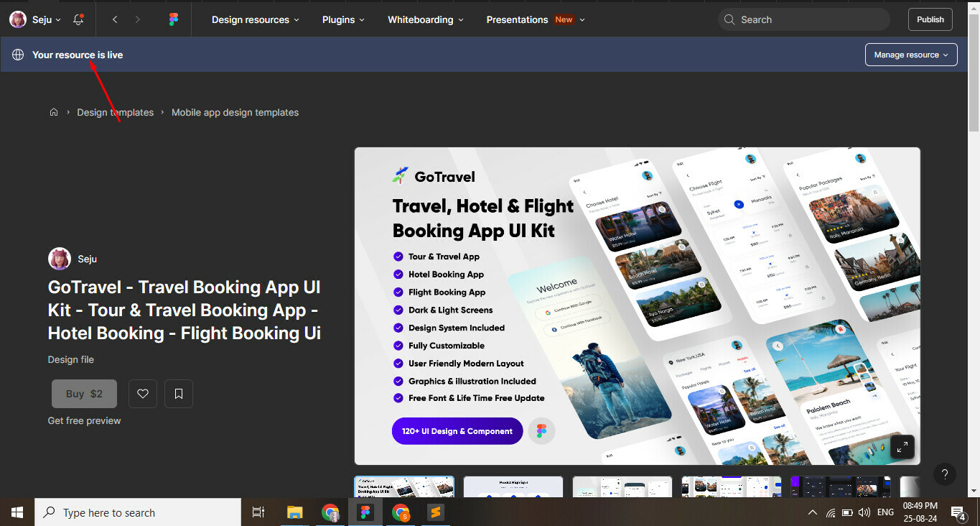Open the Get free preview link
The width and height of the screenshot is (980, 526).
[x=84, y=420]
